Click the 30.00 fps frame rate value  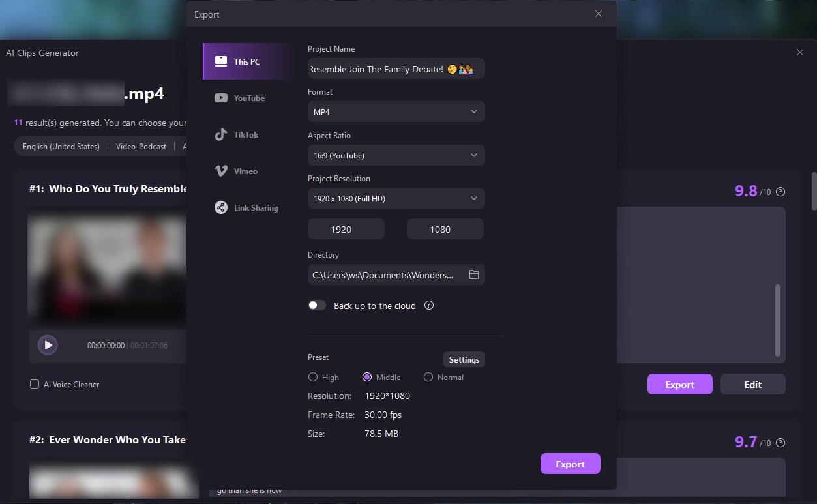(383, 415)
